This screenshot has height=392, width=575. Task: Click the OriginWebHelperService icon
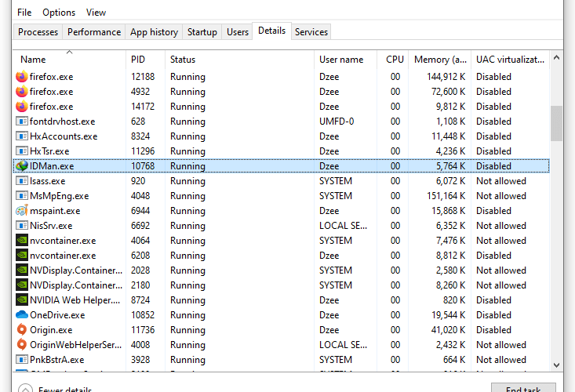tap(22, 345)
